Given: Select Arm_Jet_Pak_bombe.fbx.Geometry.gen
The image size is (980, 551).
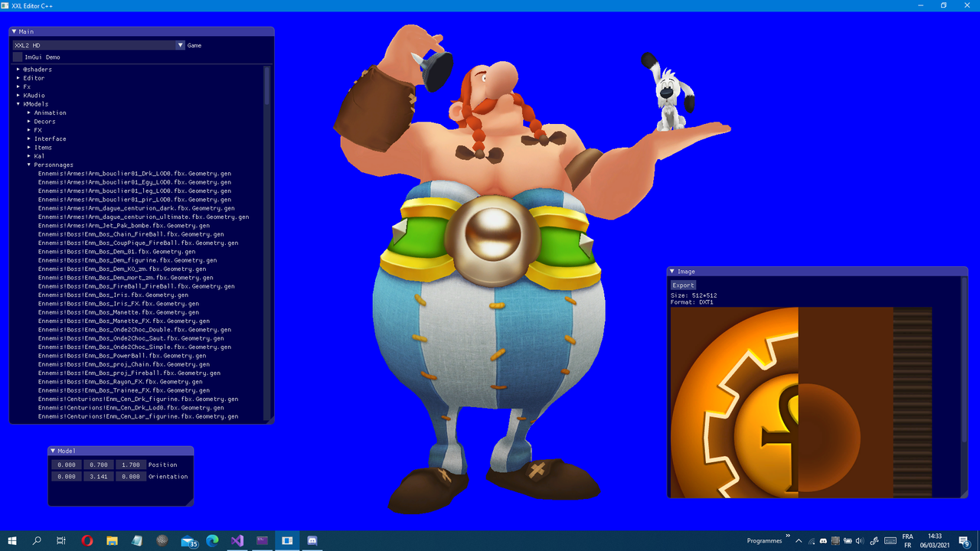Looking at the screenshot, I should [124, 225].
